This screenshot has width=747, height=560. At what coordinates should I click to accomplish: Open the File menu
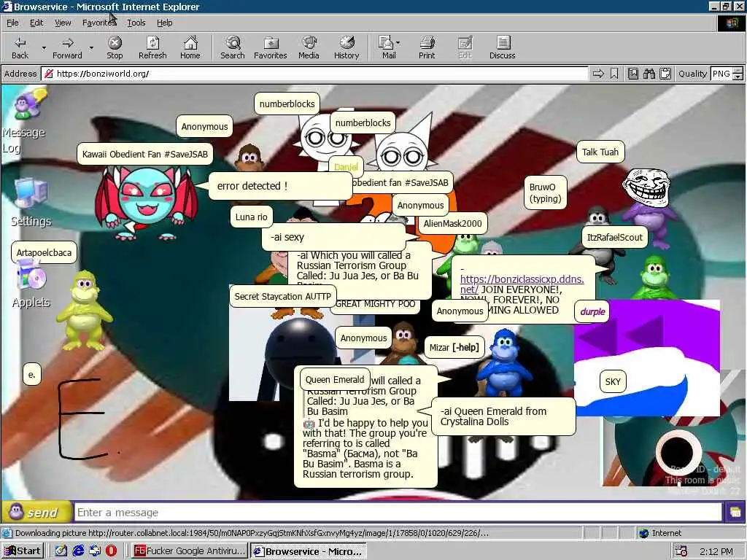[12, 23]
